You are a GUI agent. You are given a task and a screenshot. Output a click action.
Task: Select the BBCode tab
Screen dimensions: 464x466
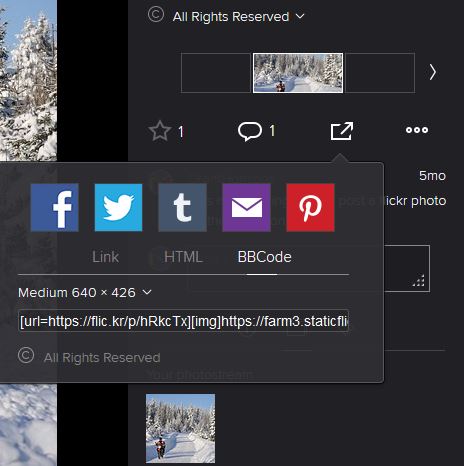point(264,257)
